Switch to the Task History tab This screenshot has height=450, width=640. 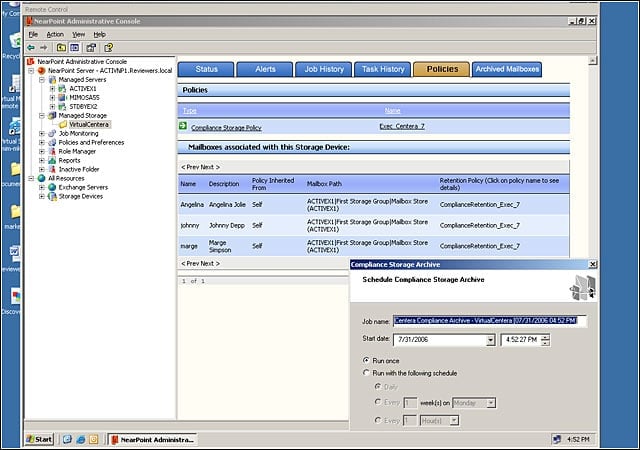click(x=383, y=69)
